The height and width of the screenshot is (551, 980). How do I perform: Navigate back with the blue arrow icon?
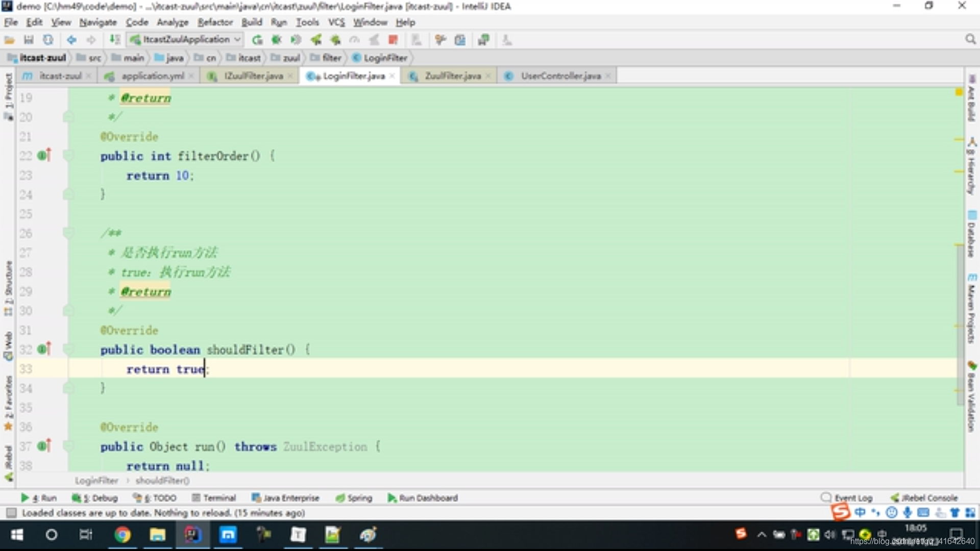[x=71, y=40]
